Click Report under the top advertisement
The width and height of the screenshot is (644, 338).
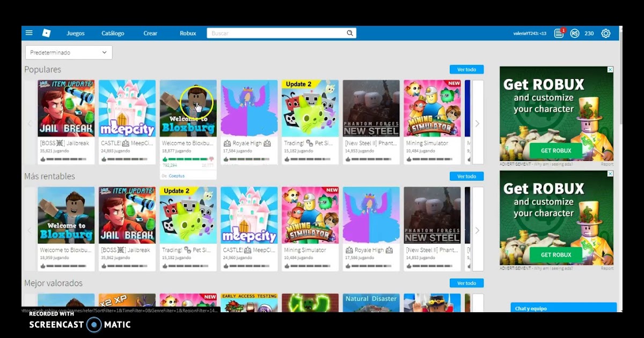(x=607, y=164)
